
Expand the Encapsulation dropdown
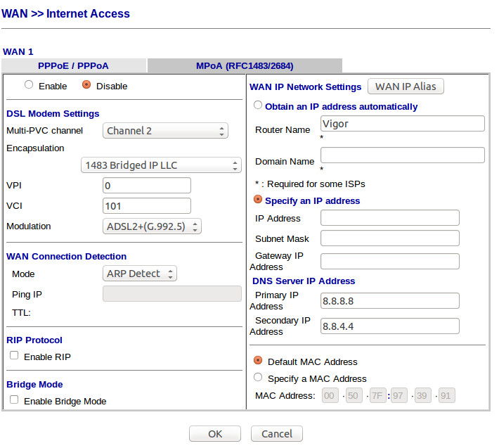coord(161,165)
